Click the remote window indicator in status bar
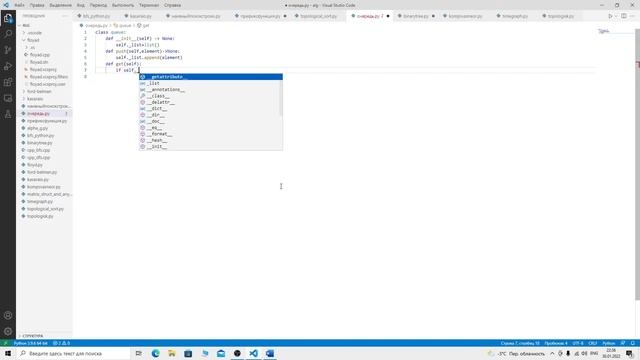Viewport: 640px width, 360px height. pos(5,343)
